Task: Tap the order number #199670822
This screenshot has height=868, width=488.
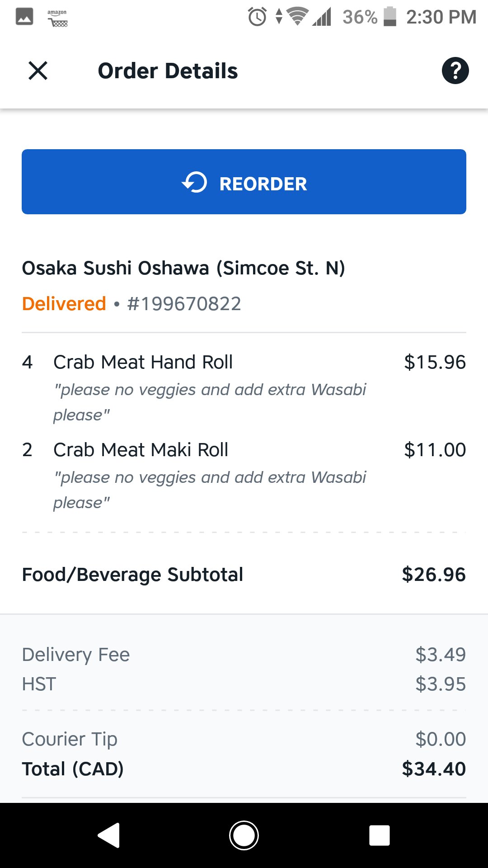Action: tap(184, 304)
